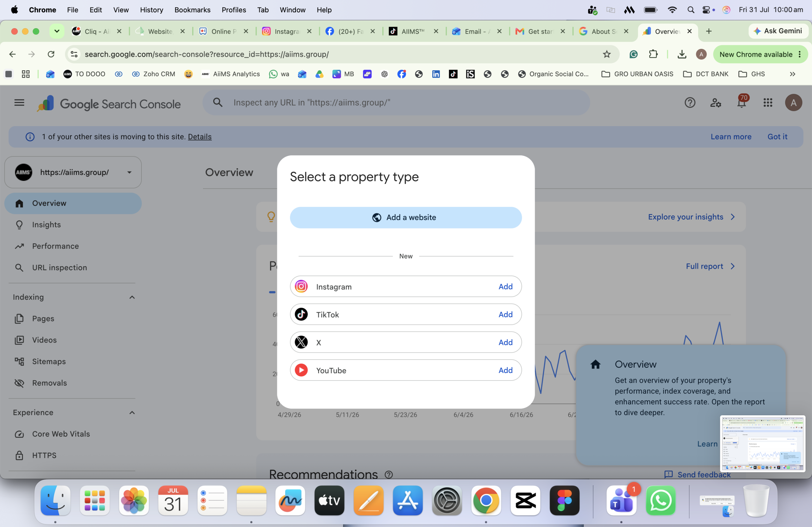Collapse the Indexing section
The height and width of the screenshot is (527, 812).
132,297
